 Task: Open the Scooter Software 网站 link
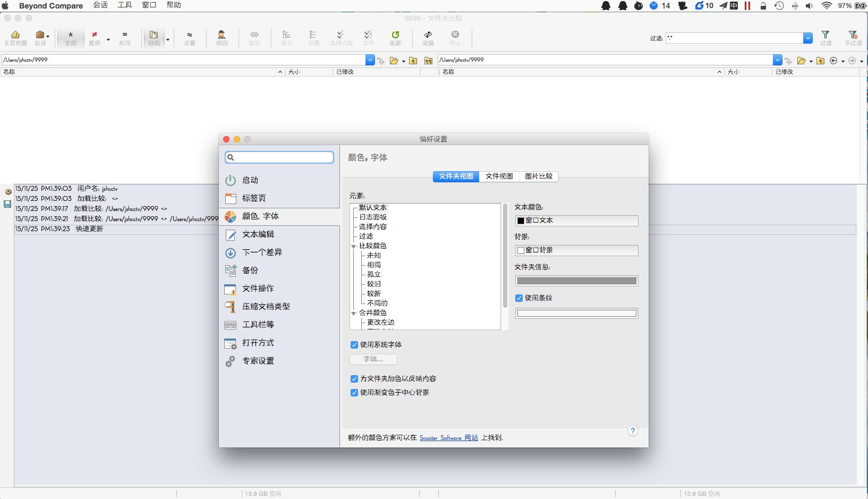448,438
